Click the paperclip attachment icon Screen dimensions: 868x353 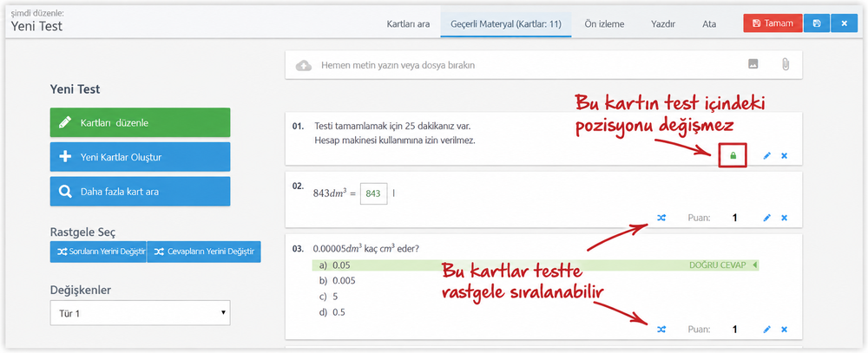pos(785,64)
